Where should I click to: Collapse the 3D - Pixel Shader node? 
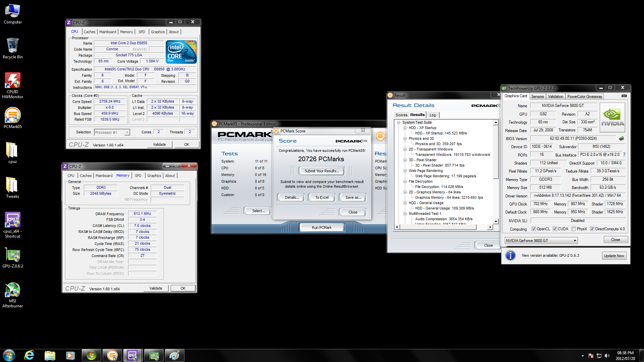click(x=405, y=160)
